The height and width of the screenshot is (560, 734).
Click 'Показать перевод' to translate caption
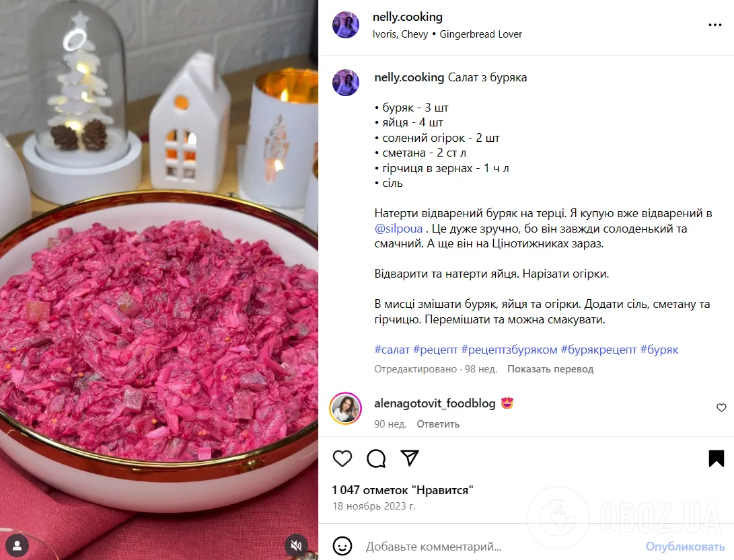[x=550, y=369]
